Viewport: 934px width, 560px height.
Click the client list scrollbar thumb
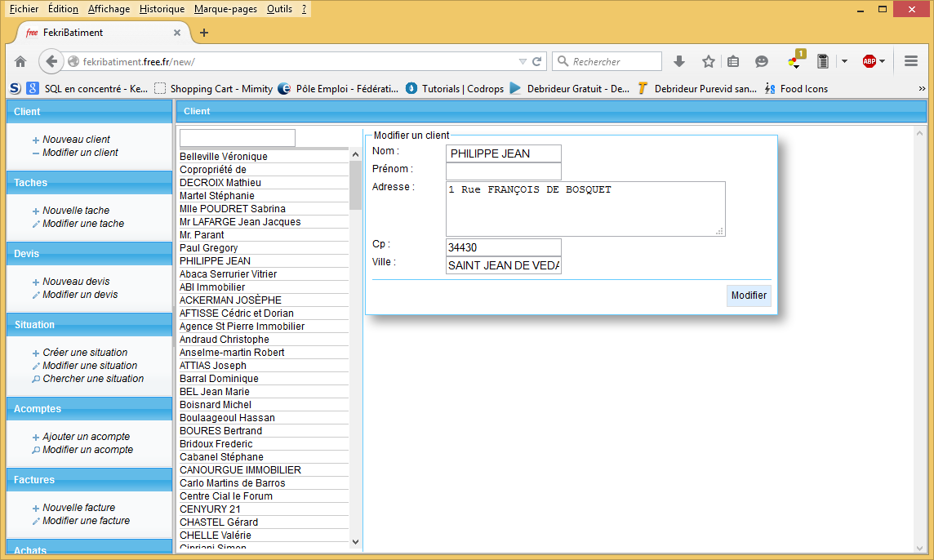point(356,185)
